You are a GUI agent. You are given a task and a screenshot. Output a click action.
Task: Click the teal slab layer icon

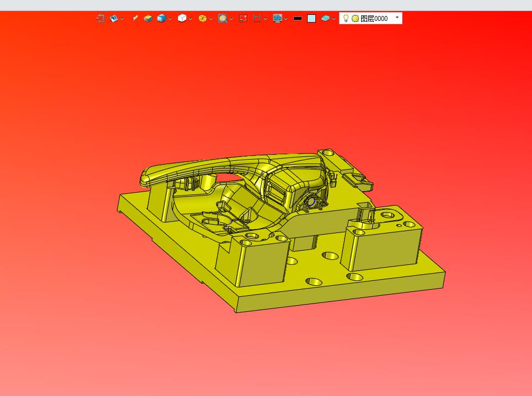pos(325,18)
